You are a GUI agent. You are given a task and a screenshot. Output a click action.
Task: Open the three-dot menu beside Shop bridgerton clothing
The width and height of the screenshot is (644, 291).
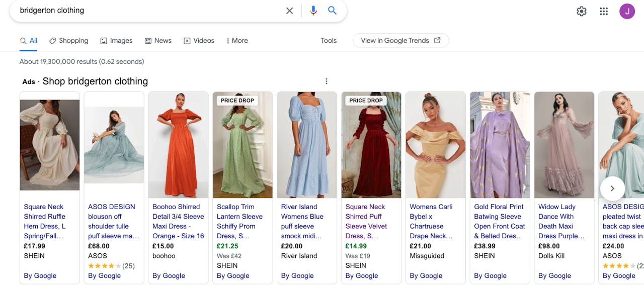tap(326, 81)
